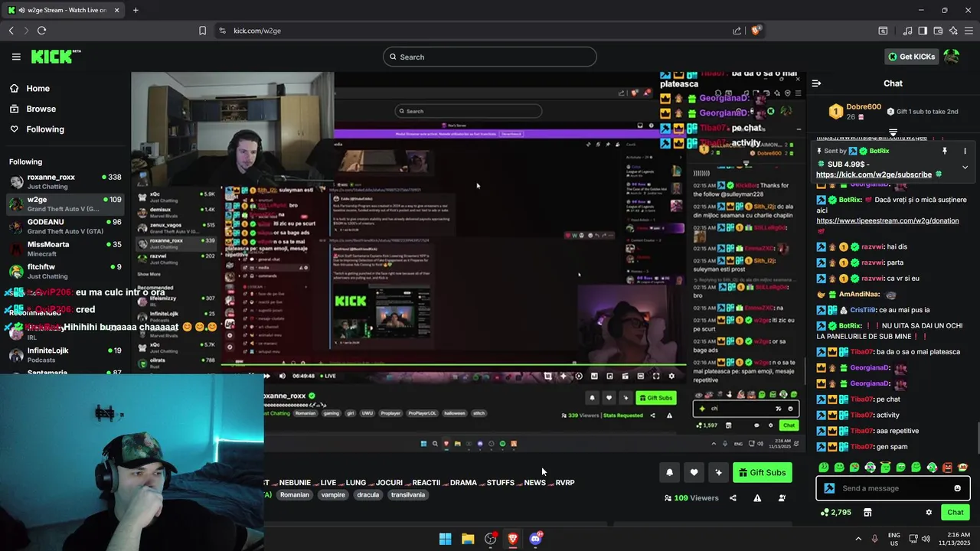Open fitchftw channel in Following list
The height and width of the screenshot is (551, 980).
click(x=65, y=271)
